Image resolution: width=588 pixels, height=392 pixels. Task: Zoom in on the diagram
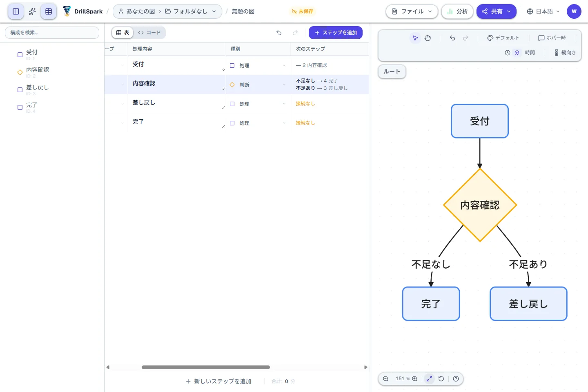click(x=415, y=379)
